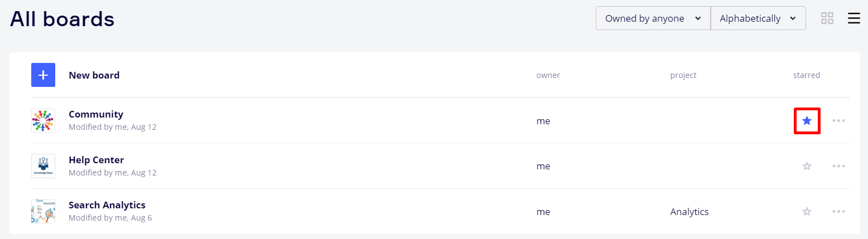Open the Help Center board by name
This screenshot has height=239, width=868.
pyautogui.click(x=96, y=160)
